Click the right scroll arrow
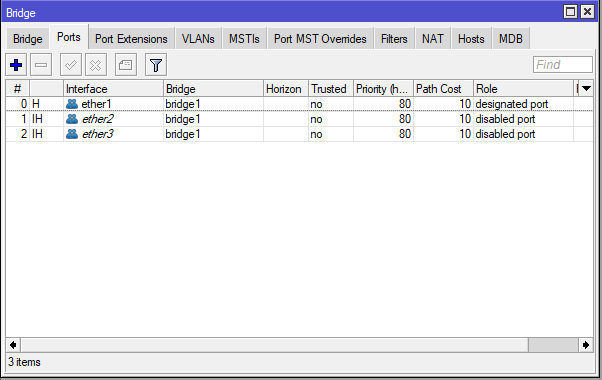This screenshot has width=602, height=380. click(x=585, y=345)
